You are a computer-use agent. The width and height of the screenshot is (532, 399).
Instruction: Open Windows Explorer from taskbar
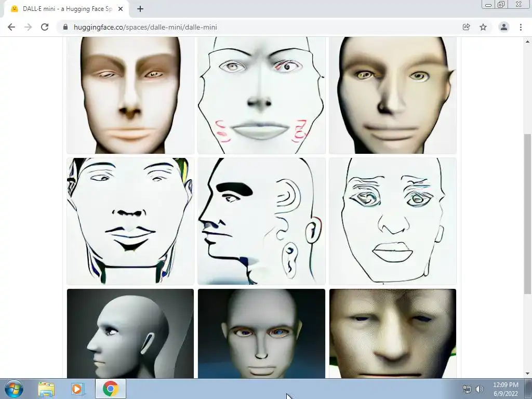pyautogui.click(x=46, y=389)
